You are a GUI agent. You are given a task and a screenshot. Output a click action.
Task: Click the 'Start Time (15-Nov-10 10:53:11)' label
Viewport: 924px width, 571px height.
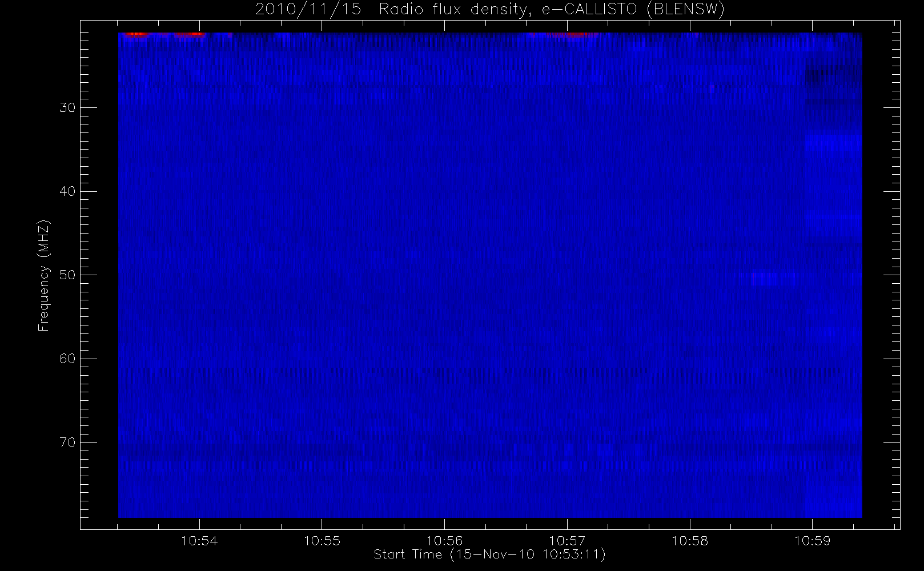[x=489, y=554]
